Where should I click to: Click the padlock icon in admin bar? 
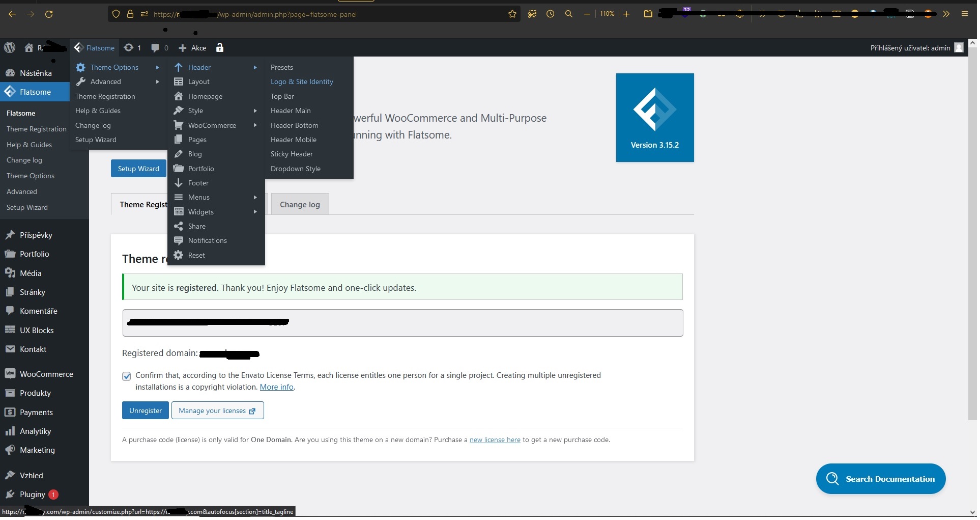220,48
